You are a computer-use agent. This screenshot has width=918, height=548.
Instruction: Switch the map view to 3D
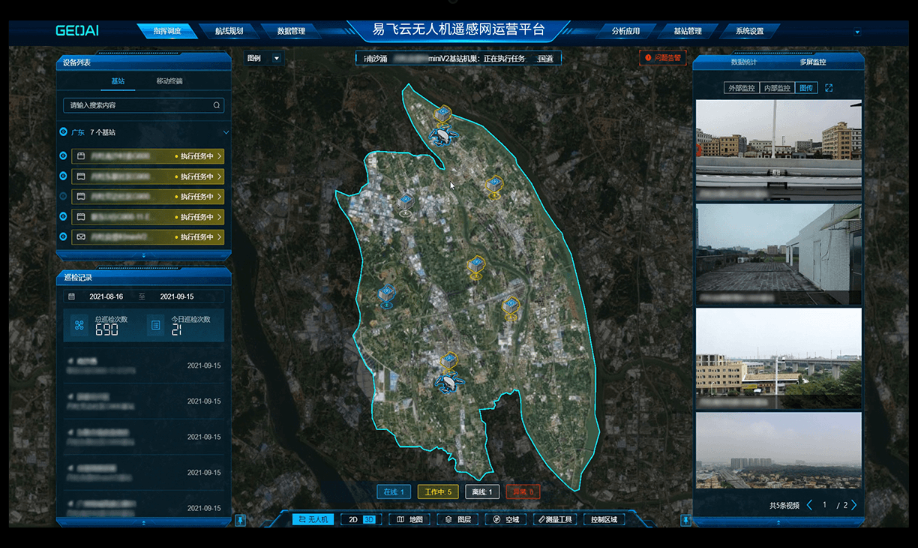pyautogui.click(x=369, y=520)
